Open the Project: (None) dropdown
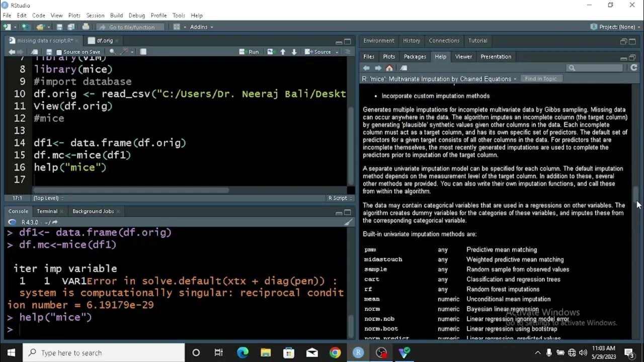The image size is (644, 362). (615, 27)
